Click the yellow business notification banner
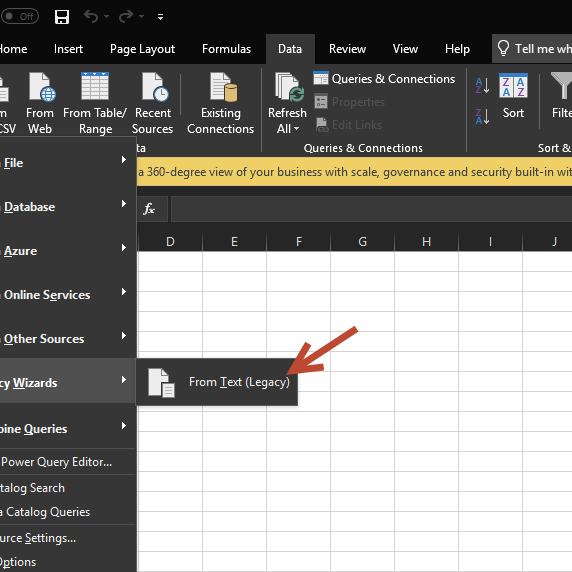Screen dimensions: 572x572 point(354,171)
